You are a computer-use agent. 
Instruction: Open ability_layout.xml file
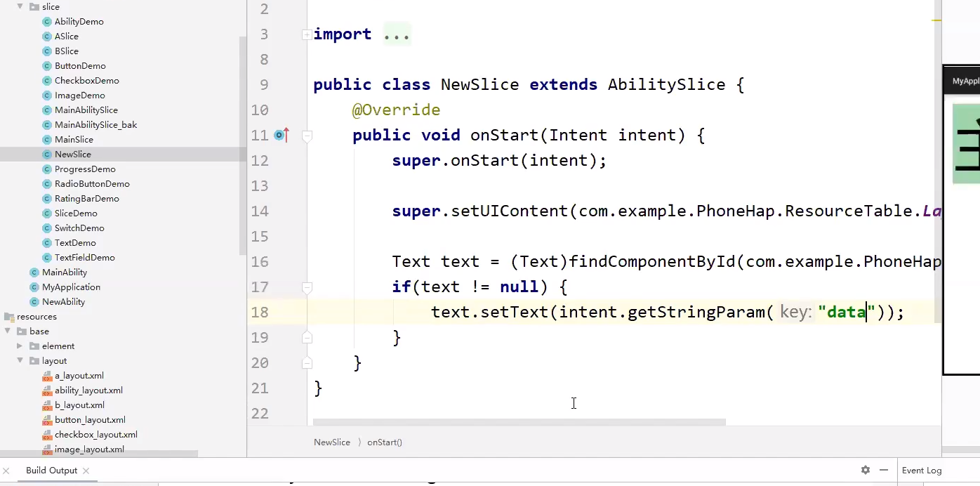(88, 390)
